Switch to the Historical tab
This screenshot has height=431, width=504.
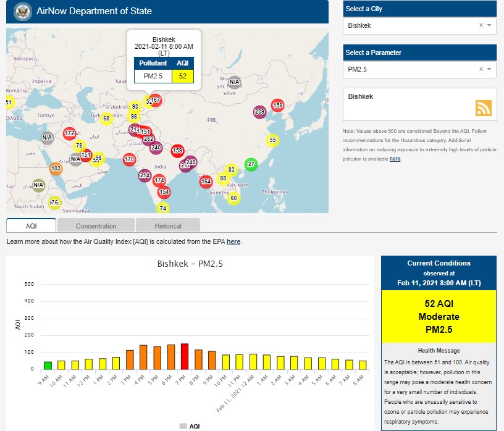coord(168,226)
